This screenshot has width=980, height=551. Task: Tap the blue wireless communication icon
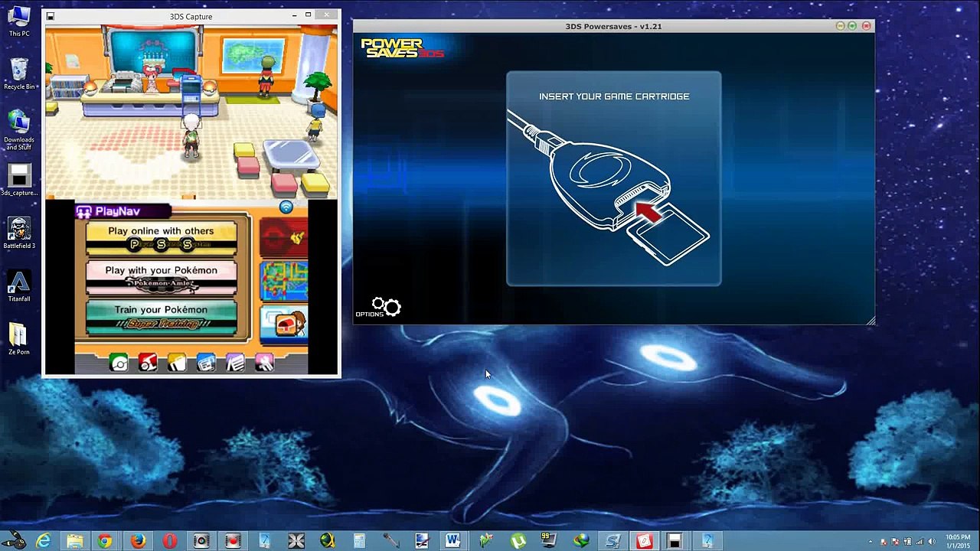pyautogui.click(x=286, y=207)
